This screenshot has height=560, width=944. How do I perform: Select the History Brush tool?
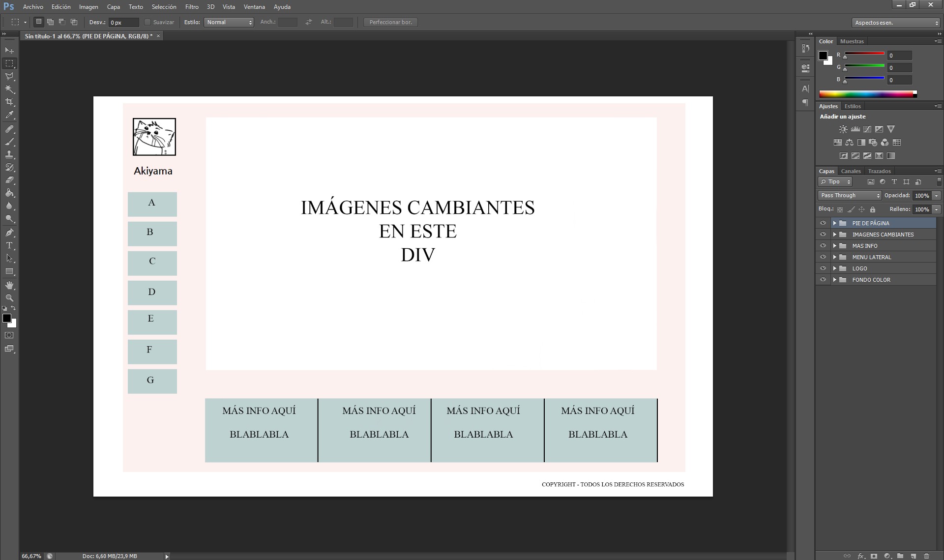tap(9, 167)
